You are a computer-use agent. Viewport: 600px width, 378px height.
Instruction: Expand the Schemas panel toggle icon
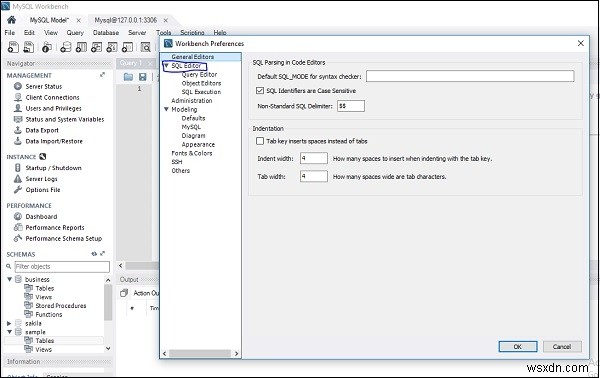point(103,254)
